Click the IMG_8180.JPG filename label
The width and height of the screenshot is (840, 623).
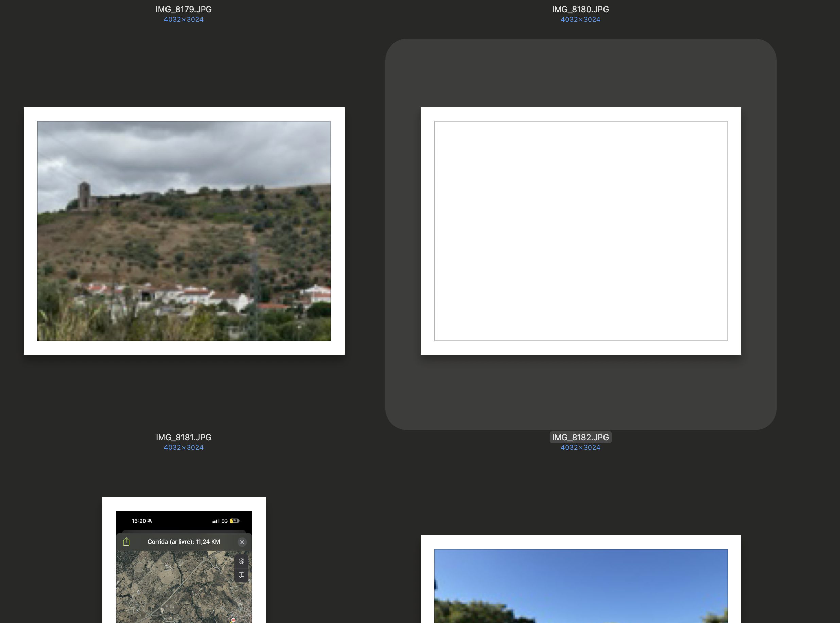pyautogui.click(x=580, y=10)
